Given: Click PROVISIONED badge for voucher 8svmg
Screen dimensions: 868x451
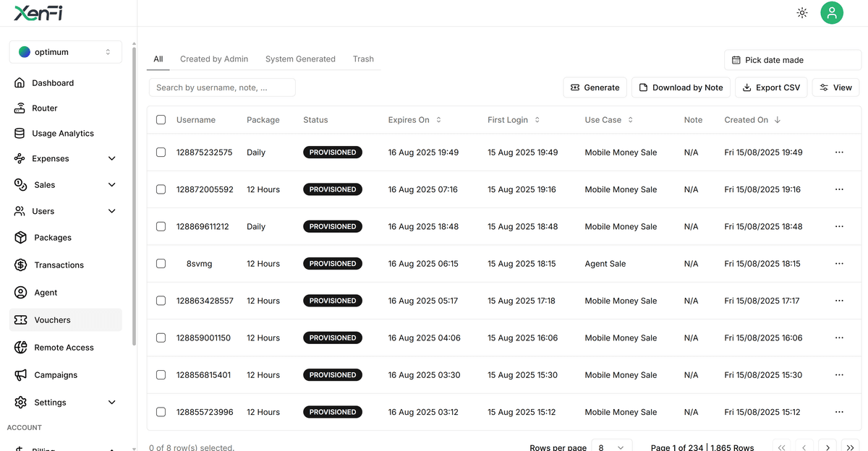Looking at the screenshot, I should coord(333,264).
